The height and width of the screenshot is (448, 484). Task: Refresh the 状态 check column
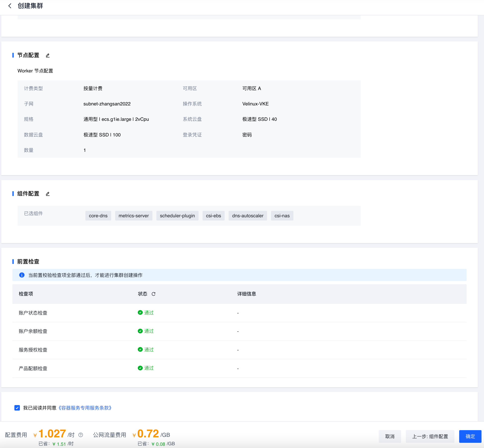153,294
